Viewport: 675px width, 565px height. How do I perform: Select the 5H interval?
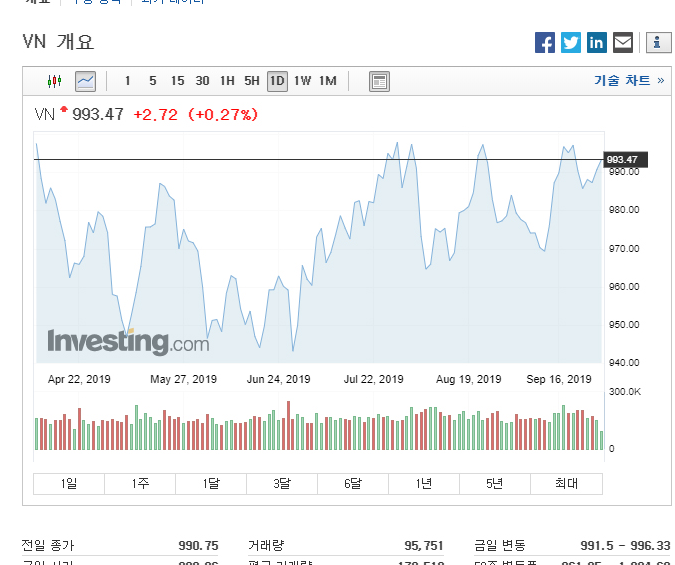point(252,81)
